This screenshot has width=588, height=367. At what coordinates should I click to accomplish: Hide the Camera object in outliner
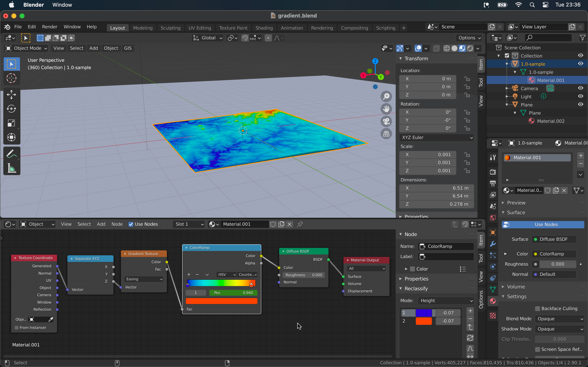click(580, 88)
